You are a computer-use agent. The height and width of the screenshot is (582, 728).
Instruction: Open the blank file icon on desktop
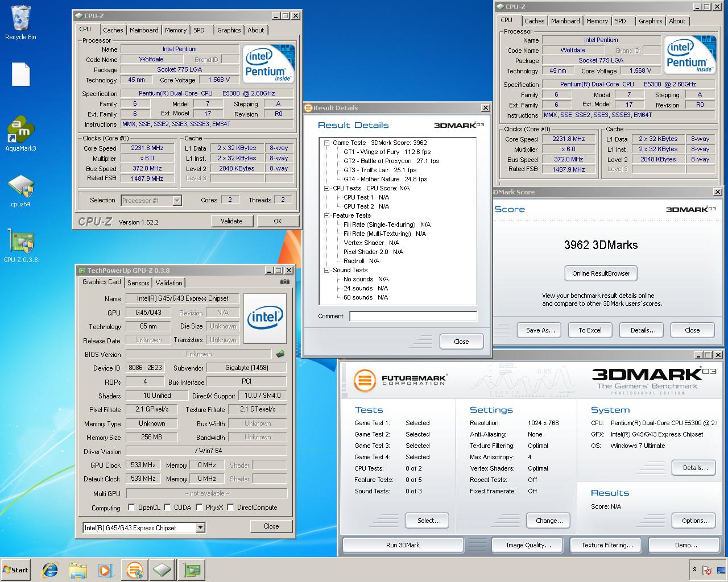(x=20, y=74)
